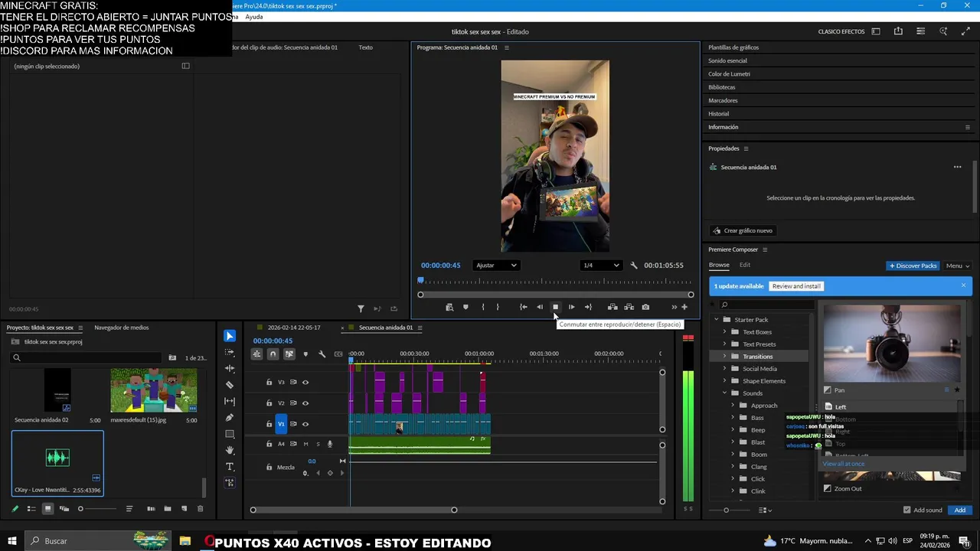Step back one frame
980x551 pixels.
[540, 307]
